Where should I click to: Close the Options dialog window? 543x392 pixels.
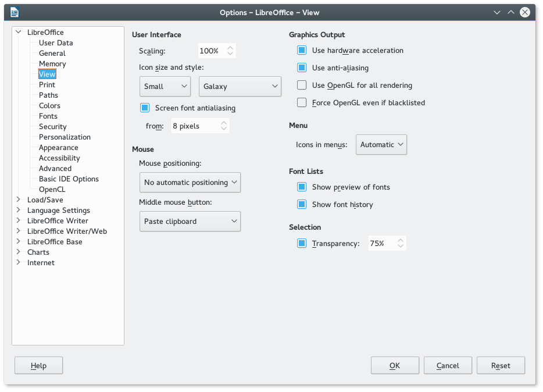coord(525,12)
